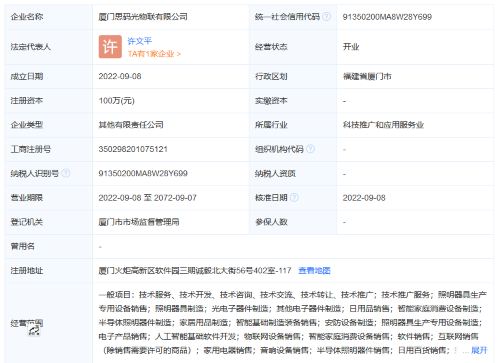
Task: Click help icon beside 纳税人识别号
Action: point(66,173)
